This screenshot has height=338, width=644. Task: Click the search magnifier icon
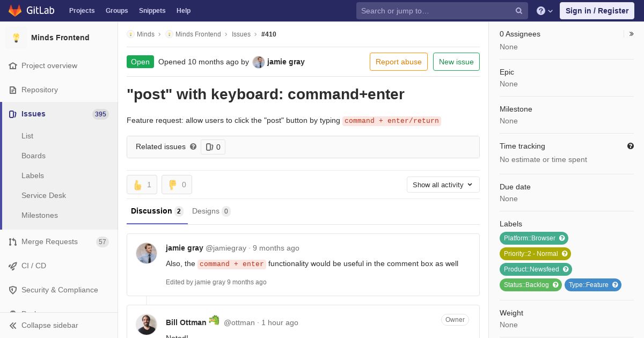[519, 11]
